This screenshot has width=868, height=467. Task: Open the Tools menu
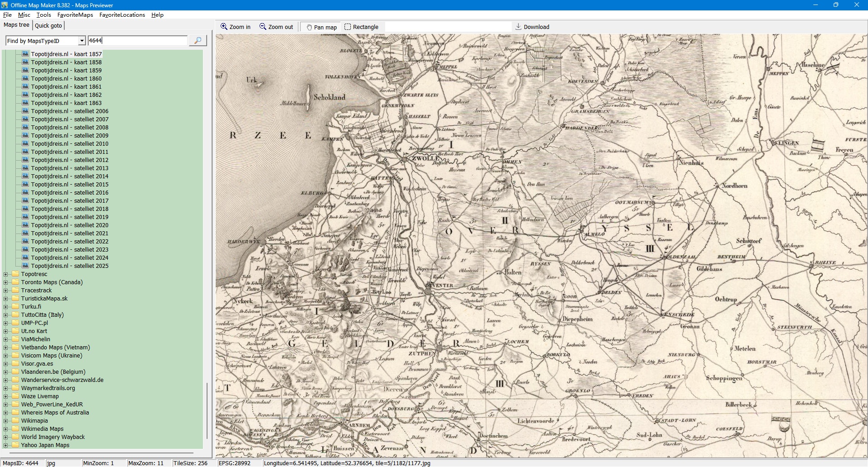coord(43,15)
